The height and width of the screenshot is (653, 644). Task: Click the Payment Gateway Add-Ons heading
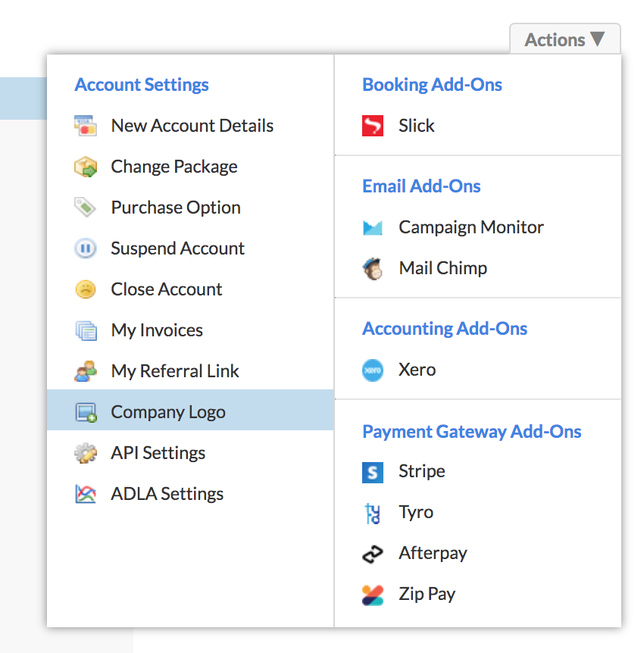pos(471,432)
